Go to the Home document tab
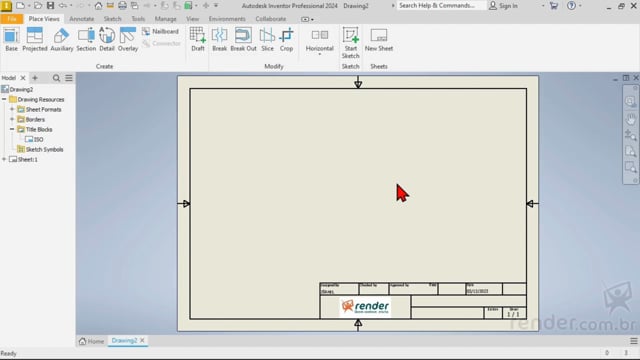 coord(91,341)
